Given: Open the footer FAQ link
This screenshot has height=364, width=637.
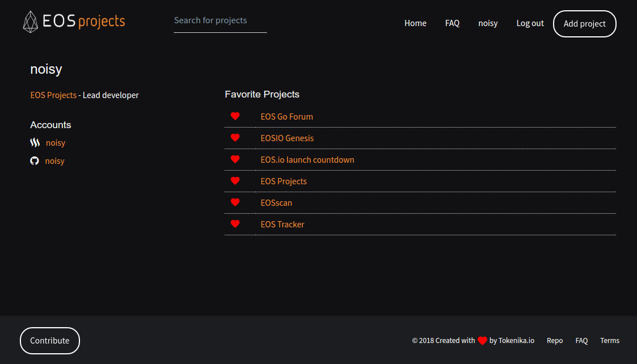Looking at the screenshot, I should click(x=581, y=340).
